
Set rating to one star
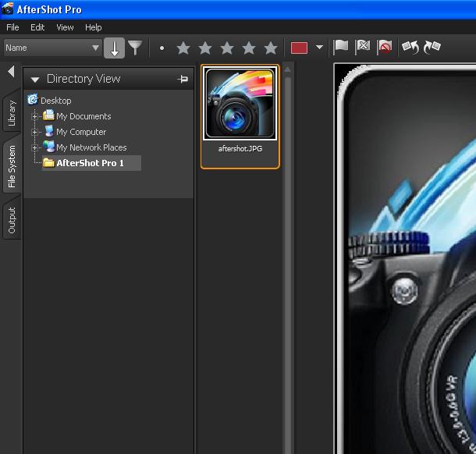tap(183, 48)
